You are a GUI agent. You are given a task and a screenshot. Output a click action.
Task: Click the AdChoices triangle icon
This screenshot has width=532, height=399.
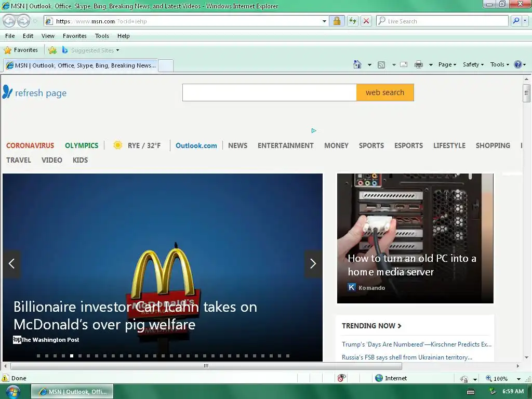click(314, 130)
